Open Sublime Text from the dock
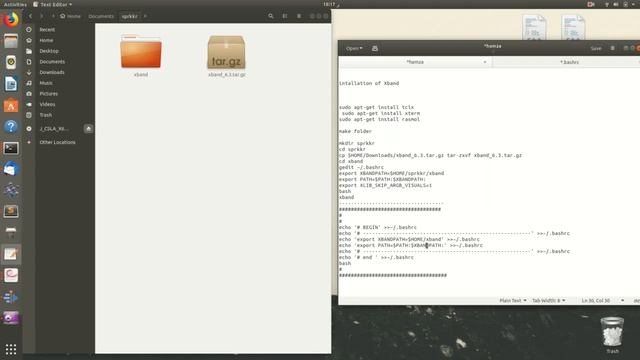Viewport: 640px width, 360px height. click(11, 211)
